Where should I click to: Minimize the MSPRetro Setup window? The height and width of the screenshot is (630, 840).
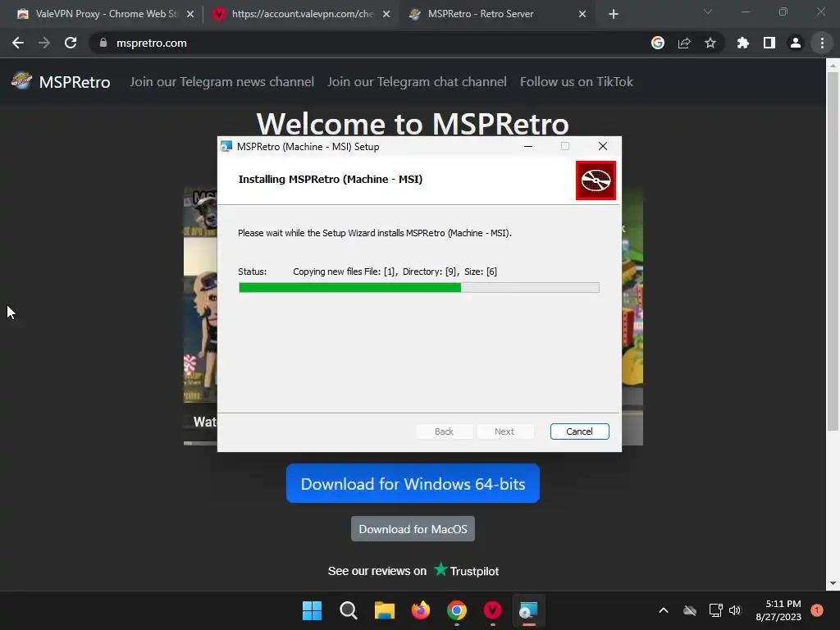coord(528,146)
